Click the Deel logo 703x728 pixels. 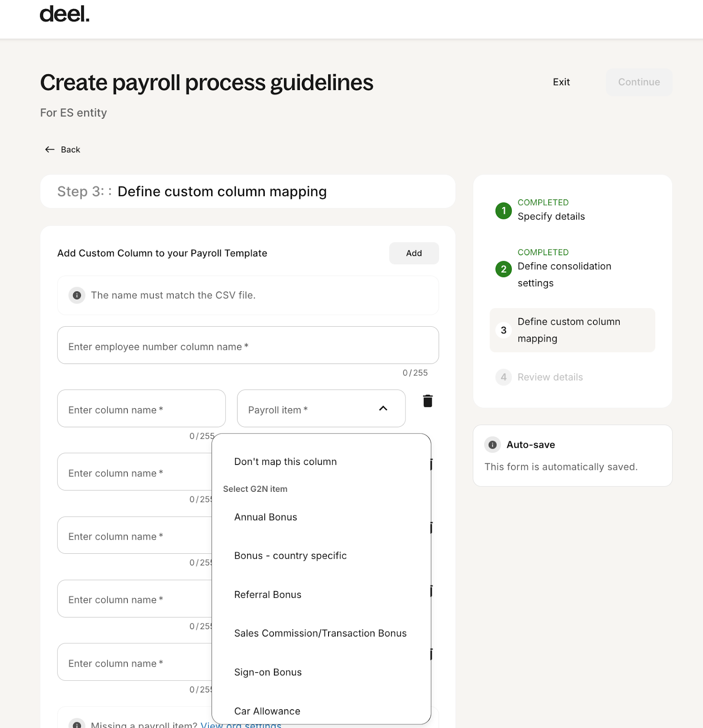(x=64, y=15)
